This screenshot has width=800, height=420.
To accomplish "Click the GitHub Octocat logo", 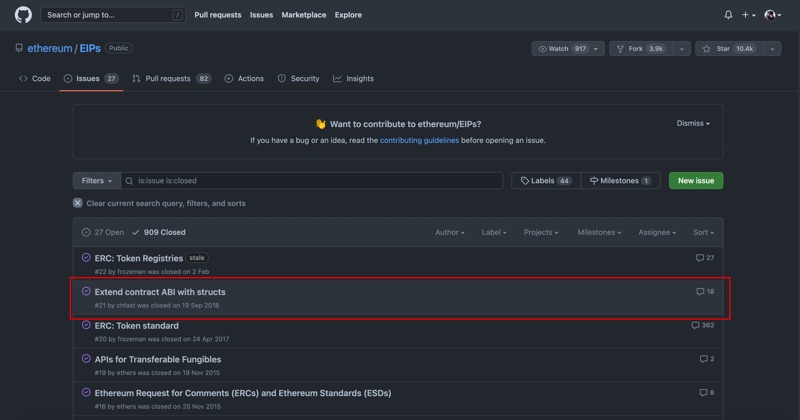I will [x=23, y=15].
